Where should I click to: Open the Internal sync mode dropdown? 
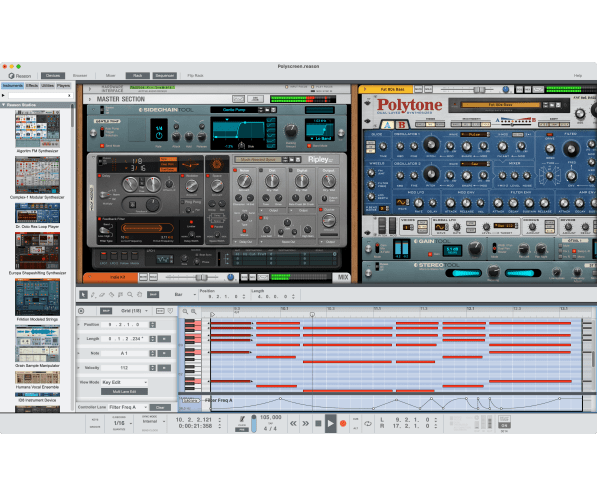click(x=153, y=421)
